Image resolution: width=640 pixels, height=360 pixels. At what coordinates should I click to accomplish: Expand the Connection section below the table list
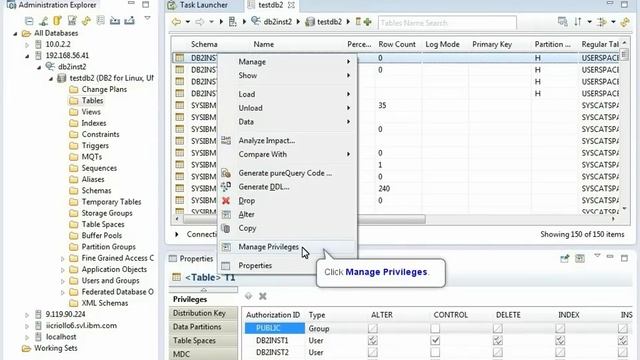tap(177, 234)
